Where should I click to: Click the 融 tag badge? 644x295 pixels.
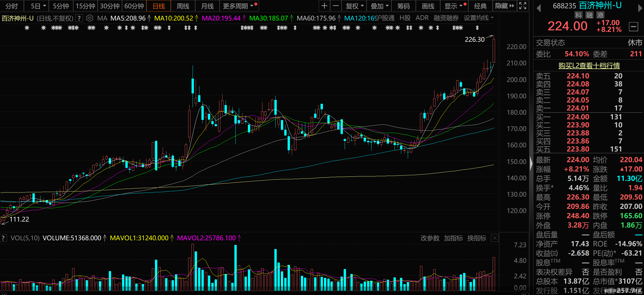pos(589,15)
